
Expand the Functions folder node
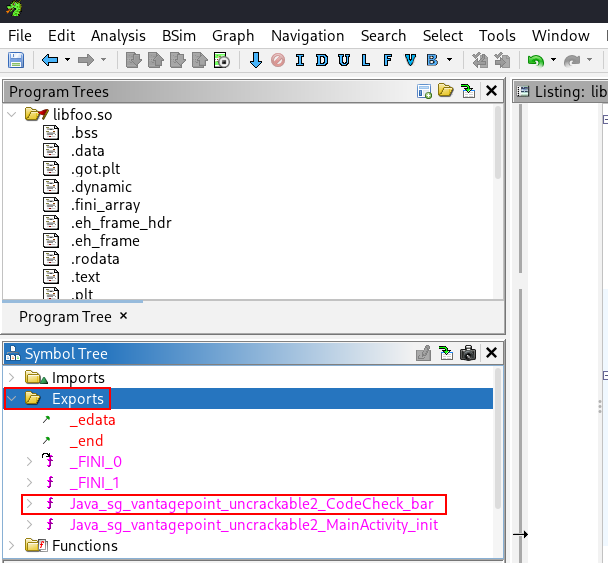tap(12, 546)
